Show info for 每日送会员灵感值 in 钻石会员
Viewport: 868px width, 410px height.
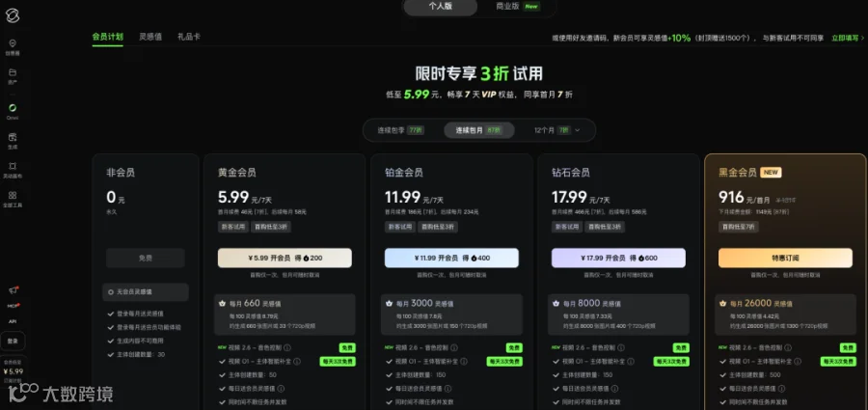pyautogui.click(x=614, y=389)
